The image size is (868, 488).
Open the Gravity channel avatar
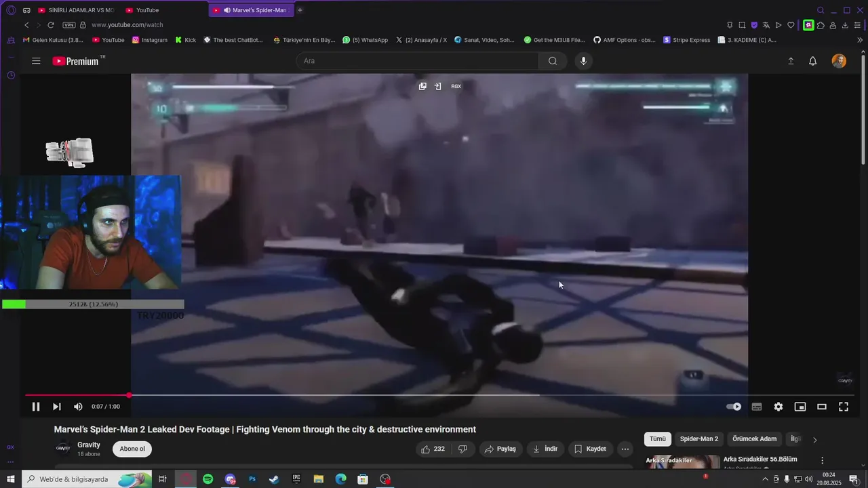tap(63, 449)
